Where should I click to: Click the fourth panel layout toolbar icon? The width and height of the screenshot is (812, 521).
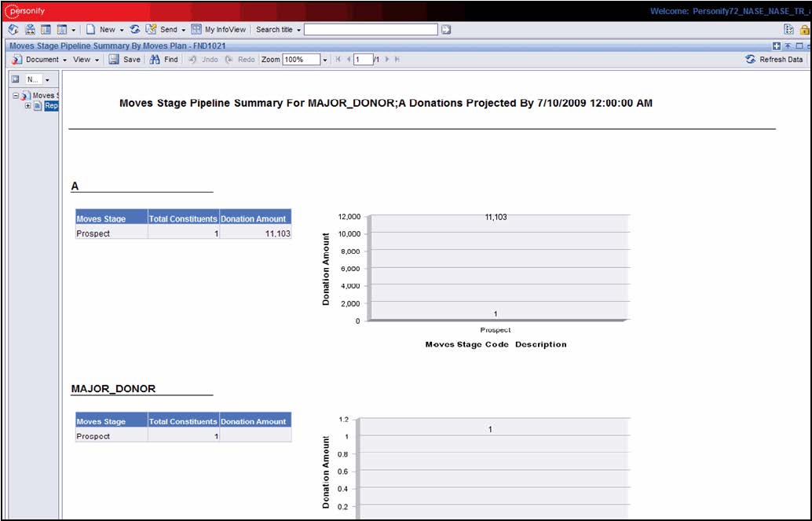click(x=62, y=30)
